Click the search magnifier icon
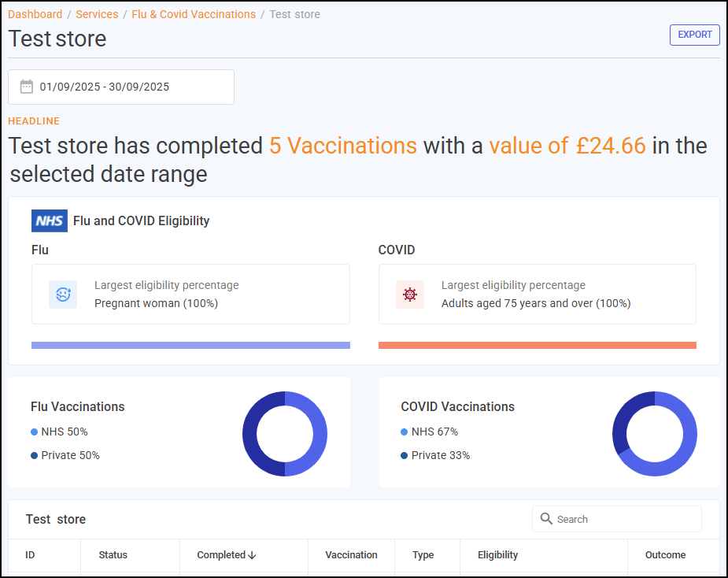This screenshot has width=728, height=578. pyautogui.click(x=546, y=519)
